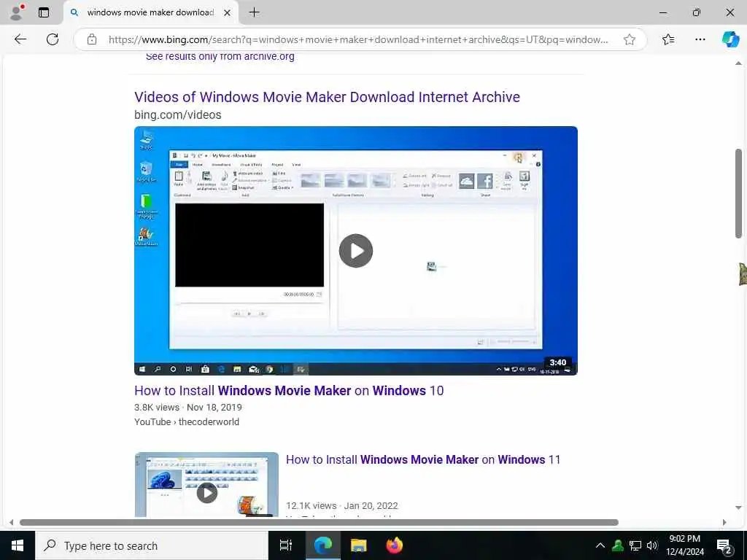Screen dimensions: 747x560
Task: Open How to Install Windows Movie Maker on Windows 10
Action: tap(289, 391)
